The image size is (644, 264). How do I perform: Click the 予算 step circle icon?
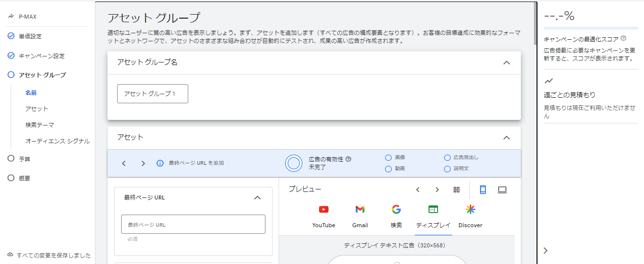pyautogui.click(x=11, y=159)
